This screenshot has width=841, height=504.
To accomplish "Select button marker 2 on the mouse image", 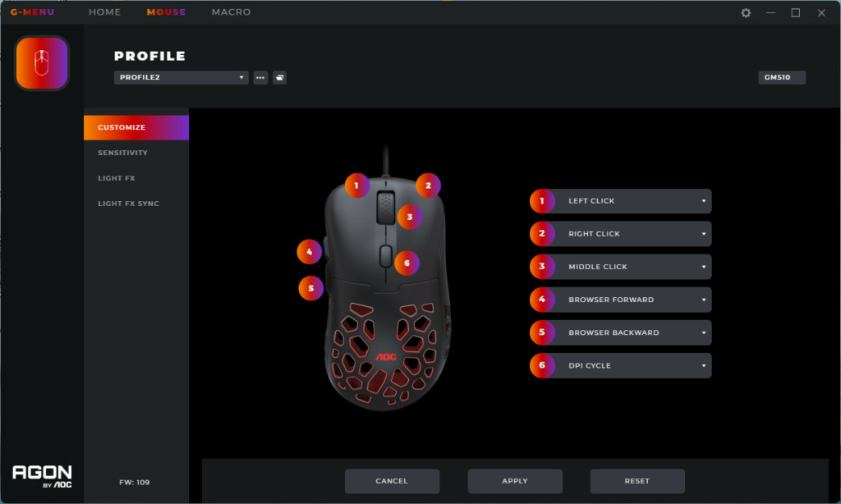I will pyautogui.click(x=428, y=186).
